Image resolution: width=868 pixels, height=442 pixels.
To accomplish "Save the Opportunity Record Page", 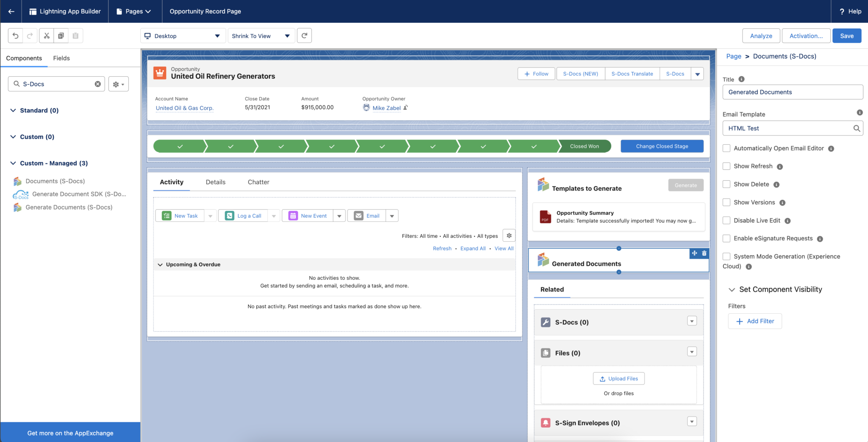I will pyautogui.click(x=846, y=36).
